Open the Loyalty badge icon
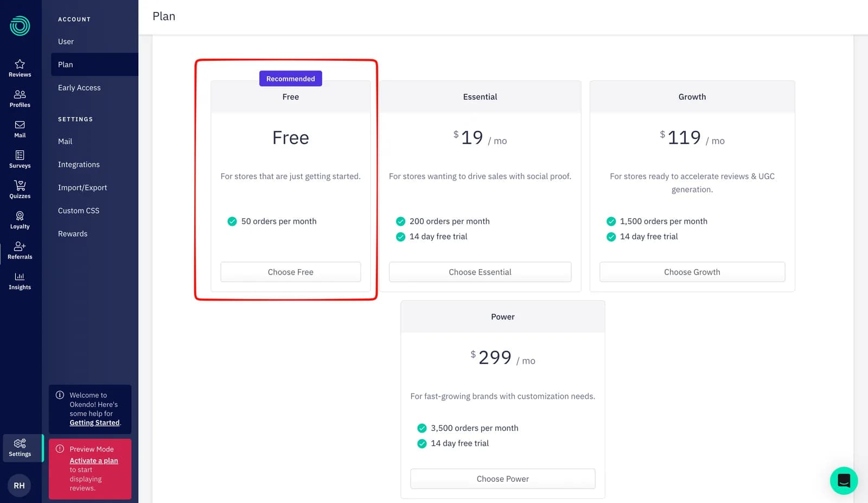Image resolution: width=868 pixels, height=503 pixels. 20,216
